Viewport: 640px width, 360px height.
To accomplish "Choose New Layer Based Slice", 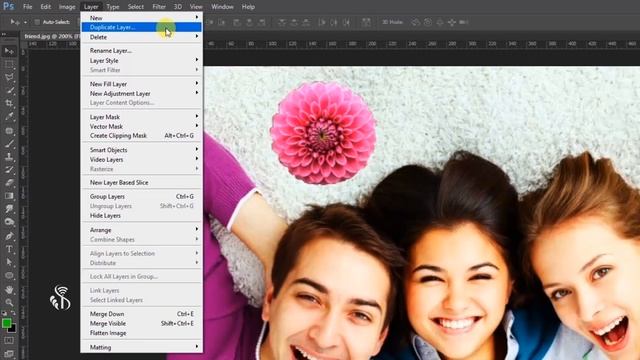I will 141,182.
